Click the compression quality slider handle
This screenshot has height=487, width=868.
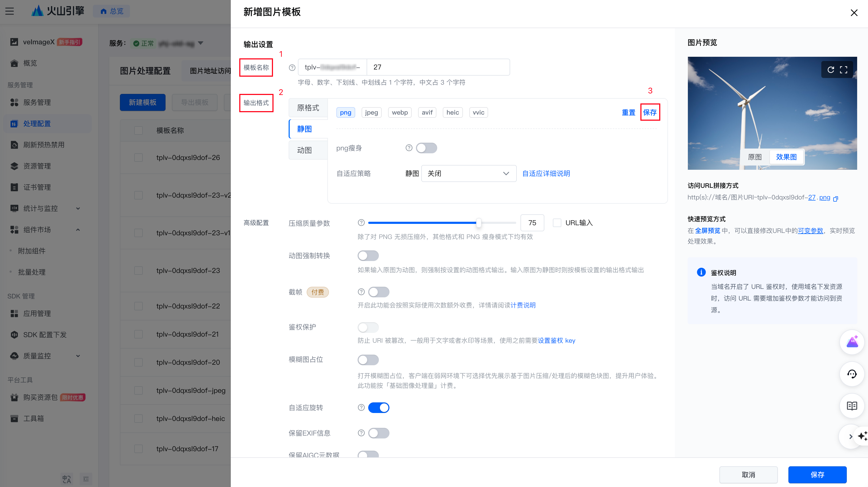click(x=479, y=223)
